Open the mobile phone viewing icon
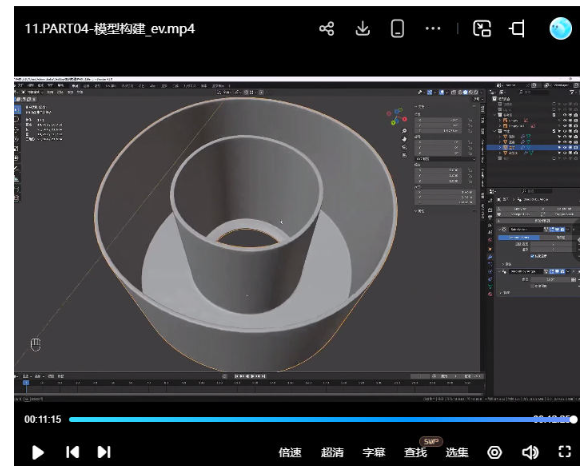This screenshot has width=584, height=475. [x=397, y=29]
